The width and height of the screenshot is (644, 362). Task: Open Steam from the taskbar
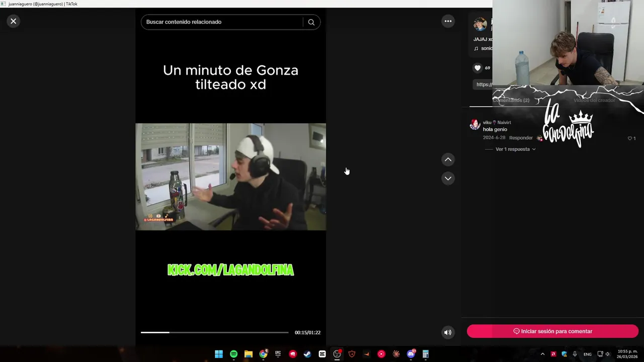tap(307, 354)
